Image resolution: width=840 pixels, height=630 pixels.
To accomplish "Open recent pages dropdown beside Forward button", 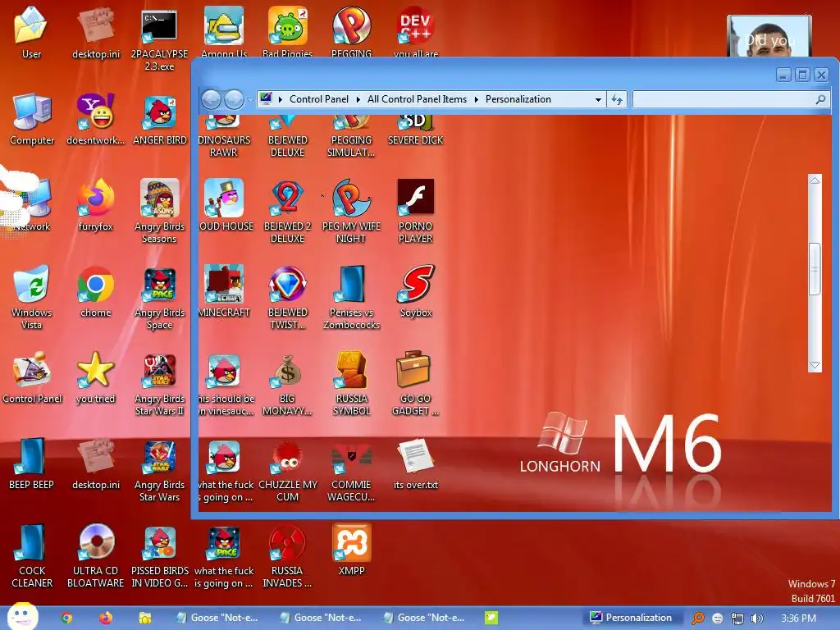I will click(249, 99).
